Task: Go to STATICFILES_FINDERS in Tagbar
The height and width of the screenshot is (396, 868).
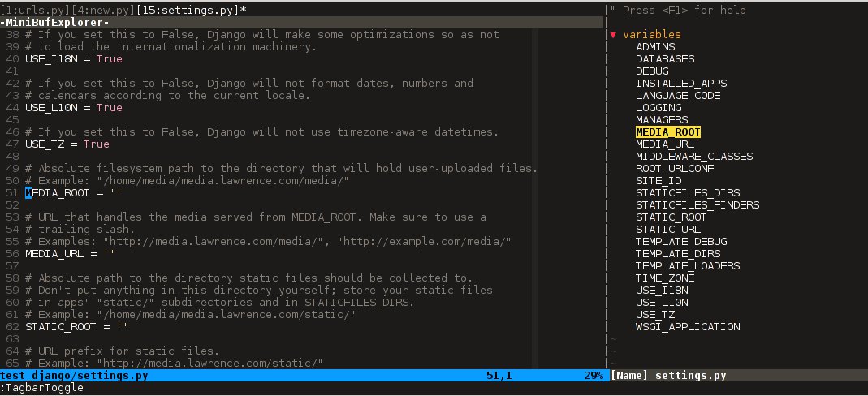Action: click(697, 205)
